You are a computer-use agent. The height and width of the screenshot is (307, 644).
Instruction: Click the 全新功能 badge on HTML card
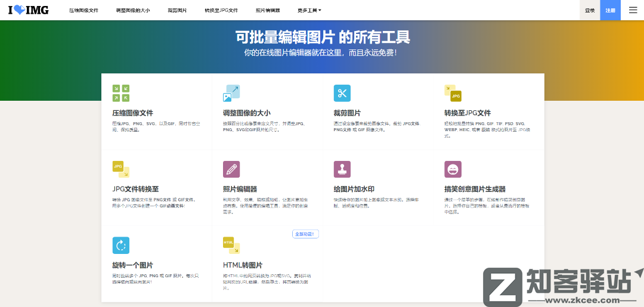pyautogui.click(x=305, y=234)
